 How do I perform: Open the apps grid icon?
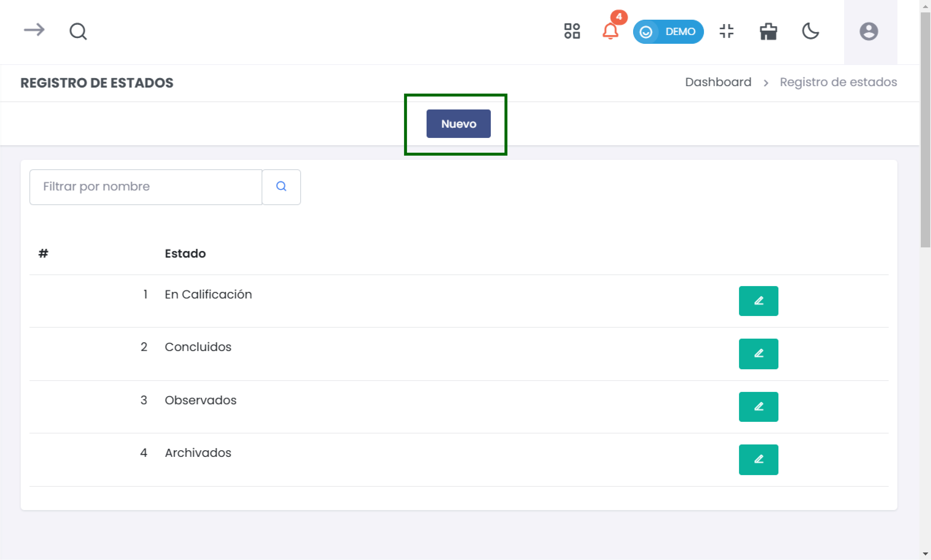[572, 31]
